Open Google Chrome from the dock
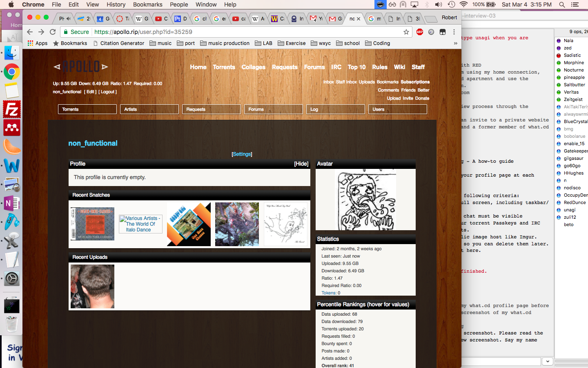 (11, 72)
